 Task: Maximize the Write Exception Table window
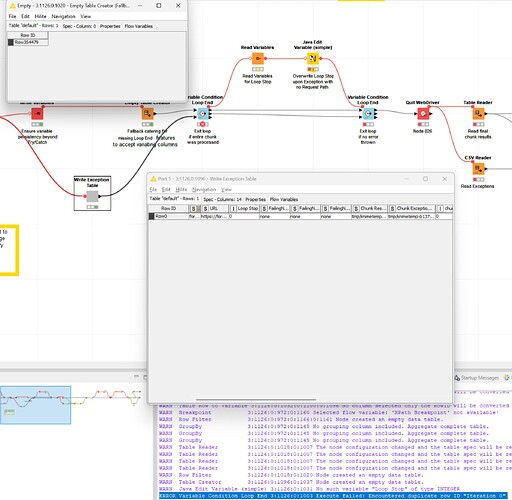coord(425,179)
